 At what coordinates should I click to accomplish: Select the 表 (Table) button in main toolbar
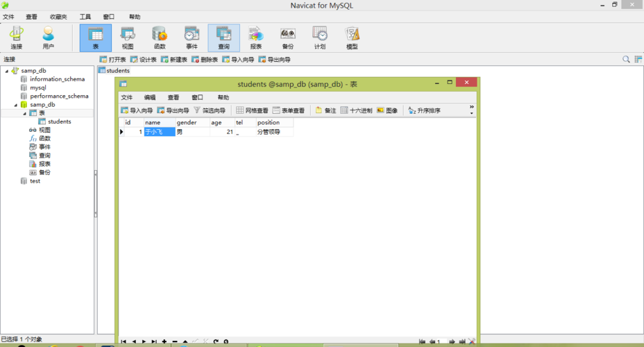95,37
